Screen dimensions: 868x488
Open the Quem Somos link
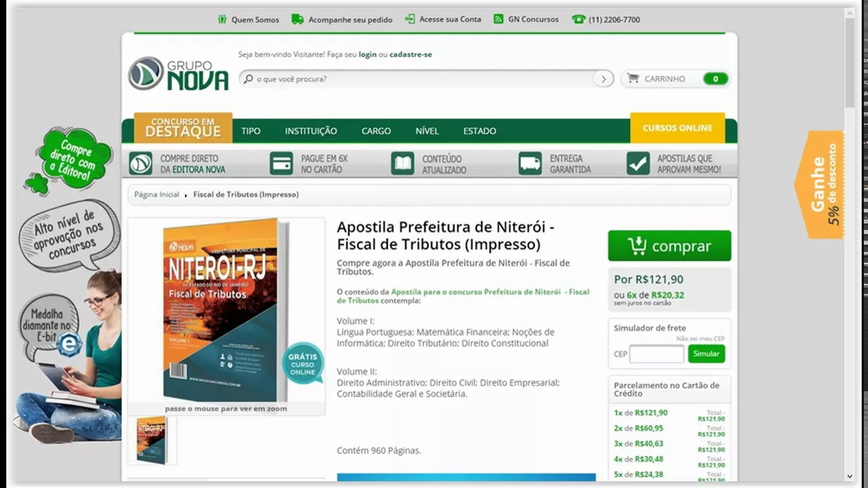point(255,20)
